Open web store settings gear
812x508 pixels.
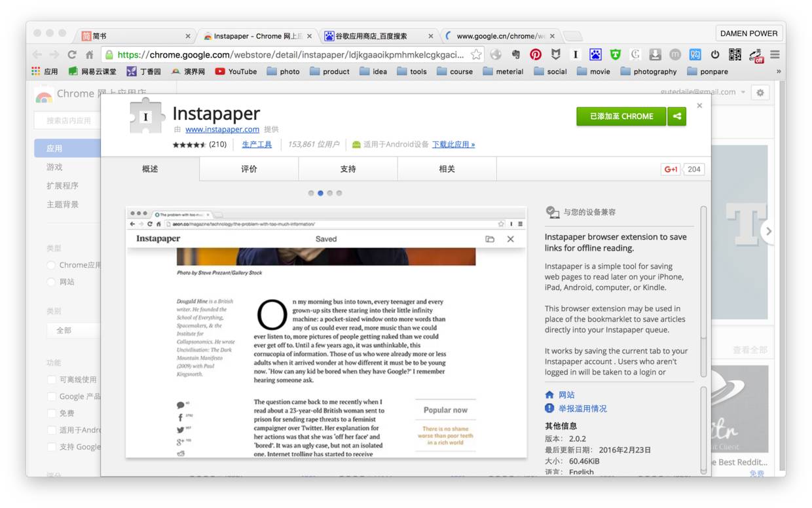tap(760, 93)
